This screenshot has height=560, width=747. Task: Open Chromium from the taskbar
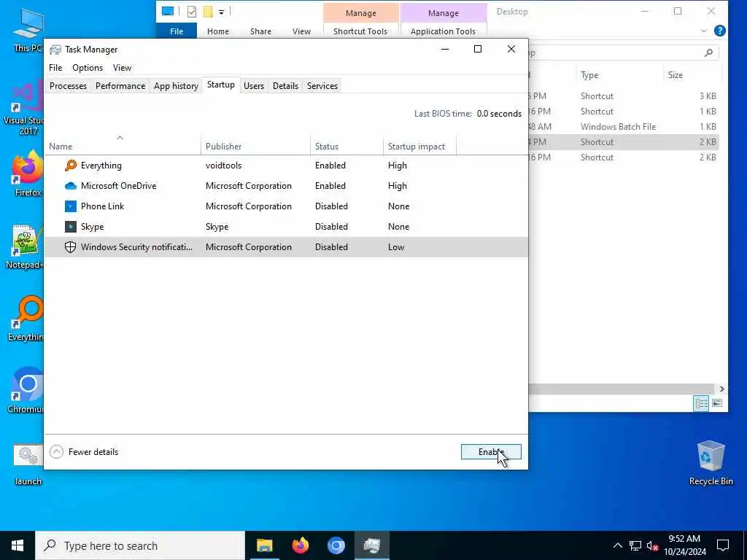point(336,545)
